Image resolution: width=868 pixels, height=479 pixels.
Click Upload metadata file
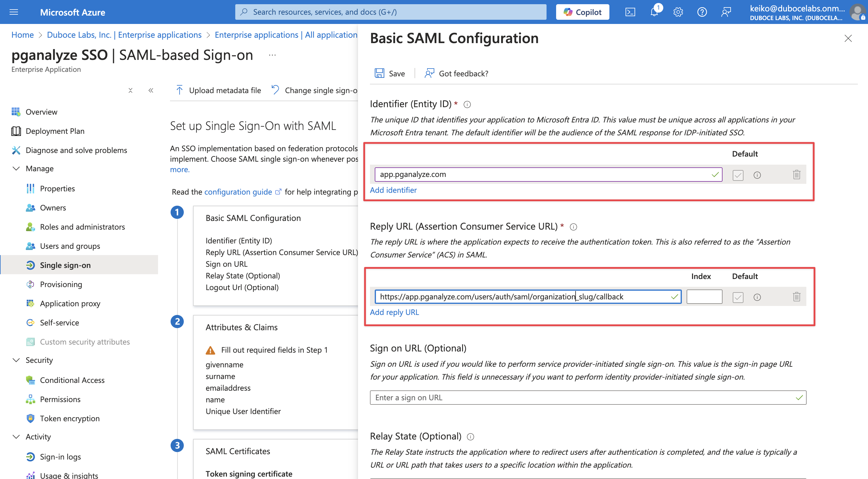point(218,90)
